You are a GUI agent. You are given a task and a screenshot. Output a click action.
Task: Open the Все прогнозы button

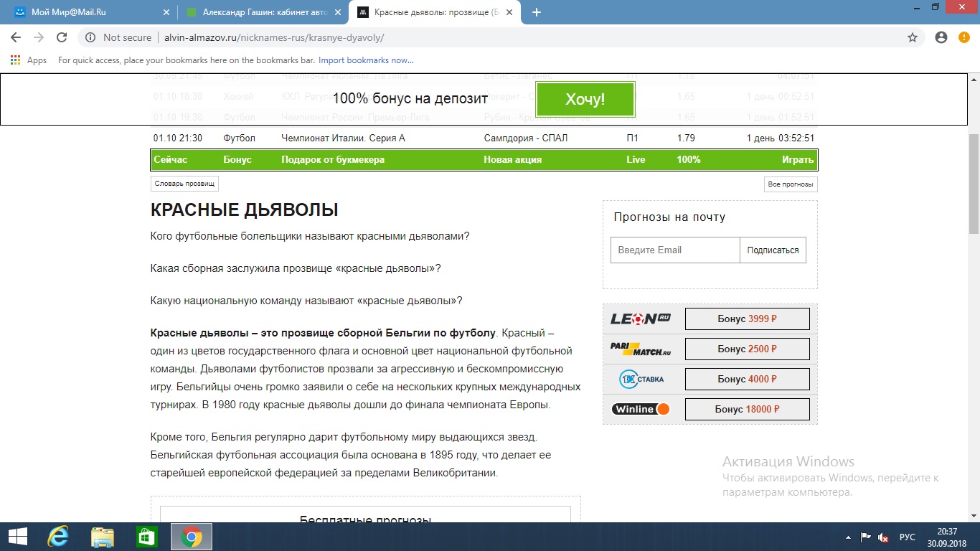(791, 184)
